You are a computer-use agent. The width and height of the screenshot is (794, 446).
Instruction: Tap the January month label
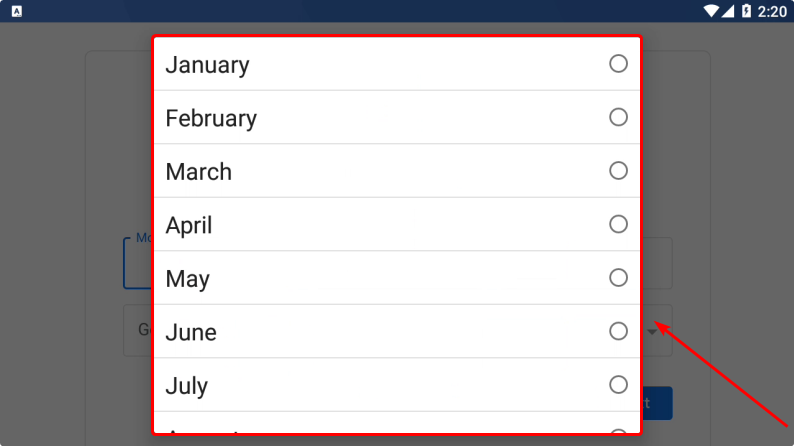pos(207,65)
